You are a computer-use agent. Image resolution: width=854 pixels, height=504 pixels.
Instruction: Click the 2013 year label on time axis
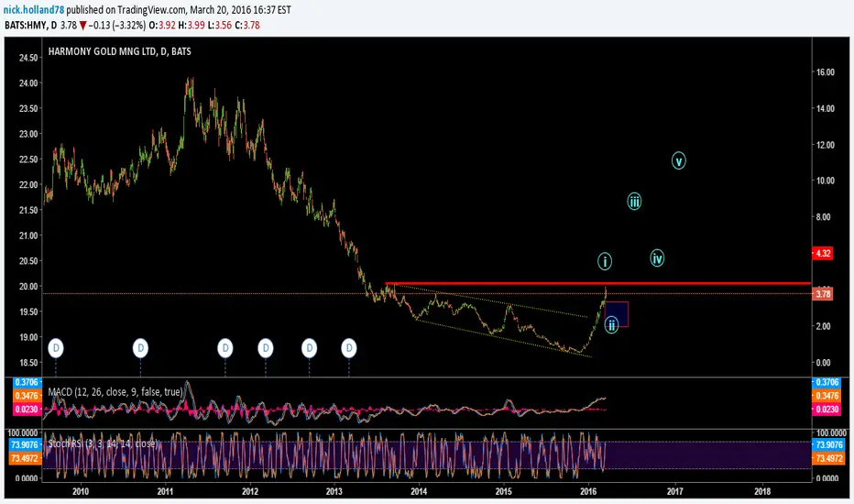[334, 491]
